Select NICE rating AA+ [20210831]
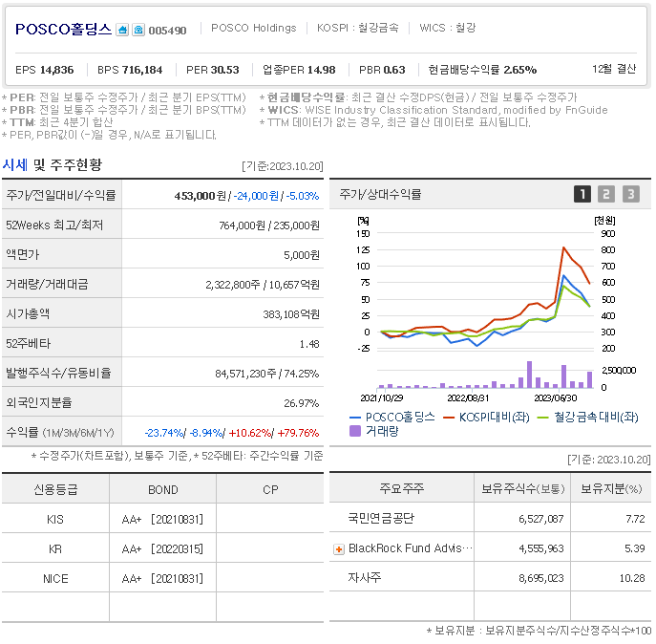 click(162, 579)
